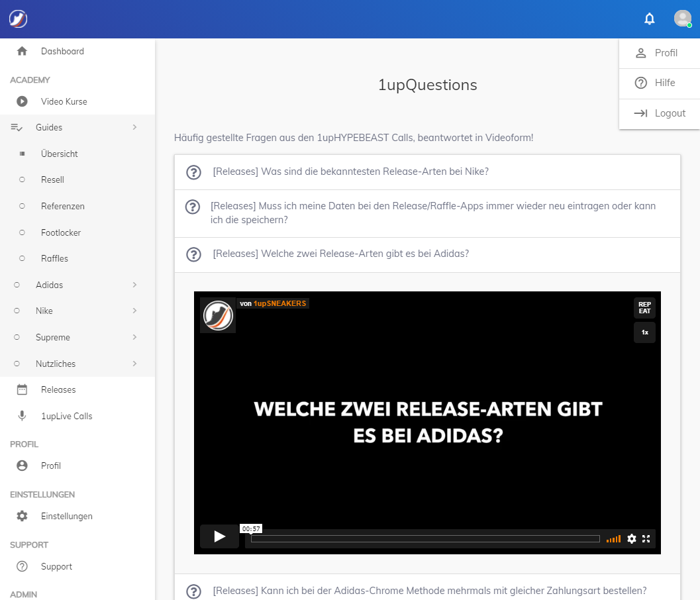The height and width of the screenshot is (600, 700).
Task: Open the Guides menu label
Action: pyautogui.click(x=49, y=128)
